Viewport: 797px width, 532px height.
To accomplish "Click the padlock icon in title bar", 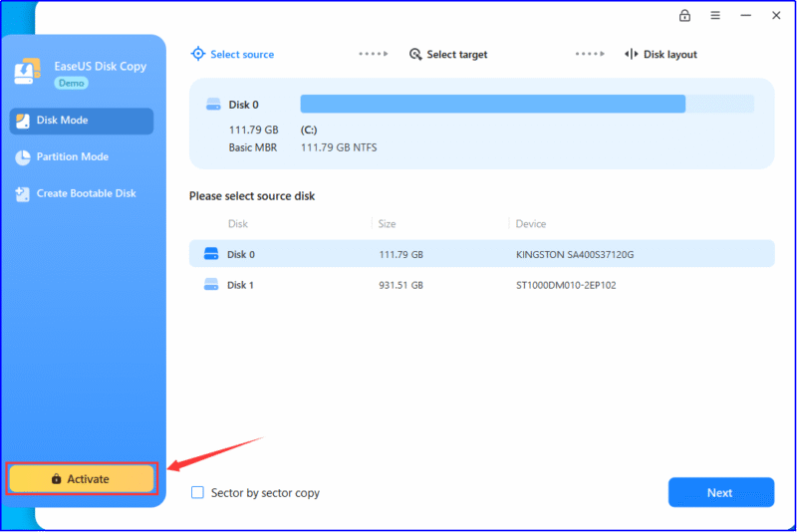I will tap(684, 16).
